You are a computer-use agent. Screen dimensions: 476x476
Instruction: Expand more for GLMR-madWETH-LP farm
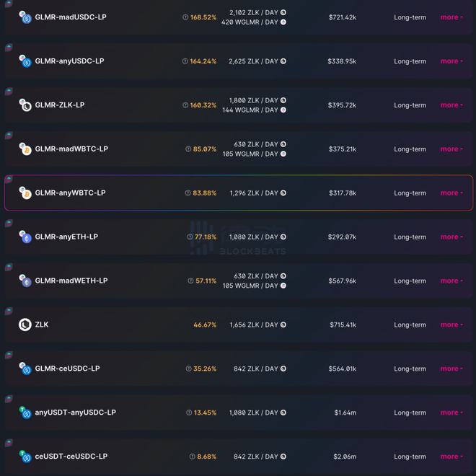click(x=451, y=281)
